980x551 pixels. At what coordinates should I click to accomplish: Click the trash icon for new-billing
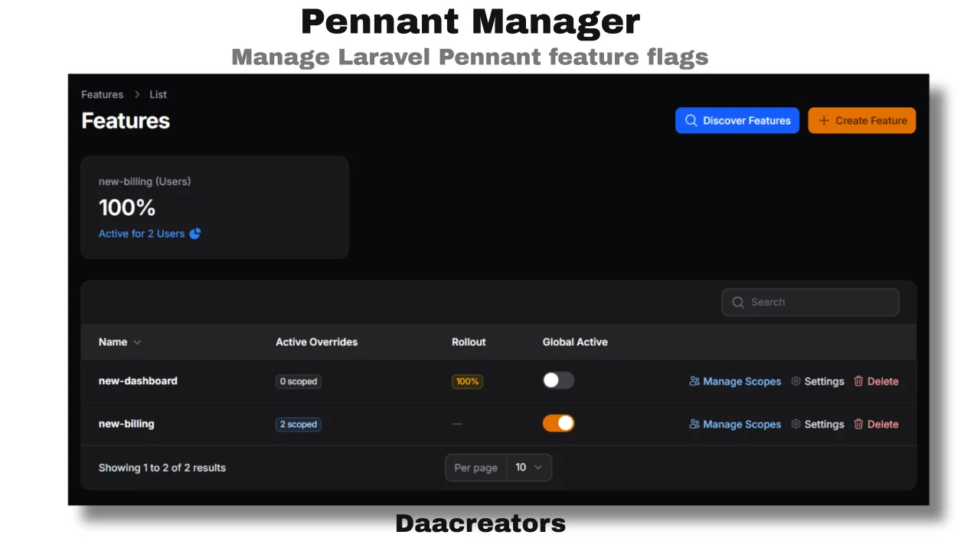[x=858, y=424]
